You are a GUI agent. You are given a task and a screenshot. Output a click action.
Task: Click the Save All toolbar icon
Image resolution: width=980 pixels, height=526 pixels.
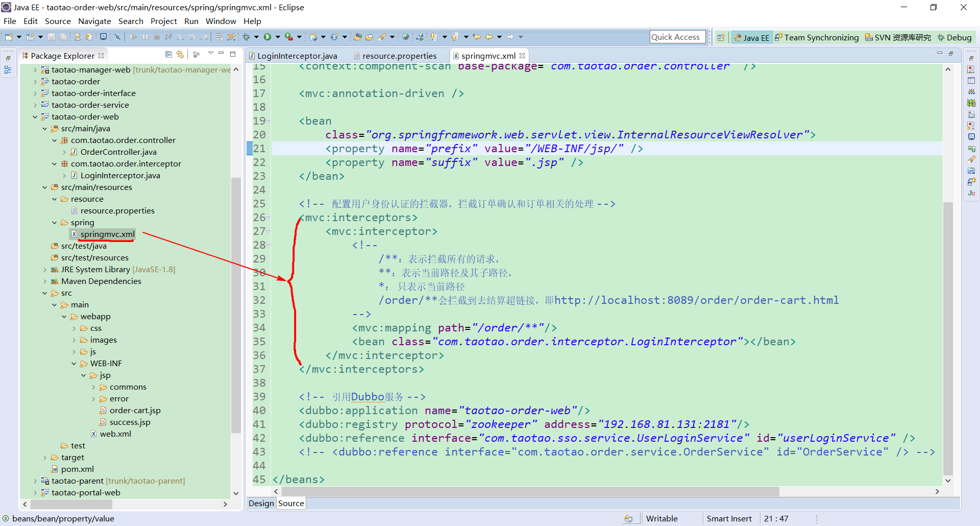point(63,37)
